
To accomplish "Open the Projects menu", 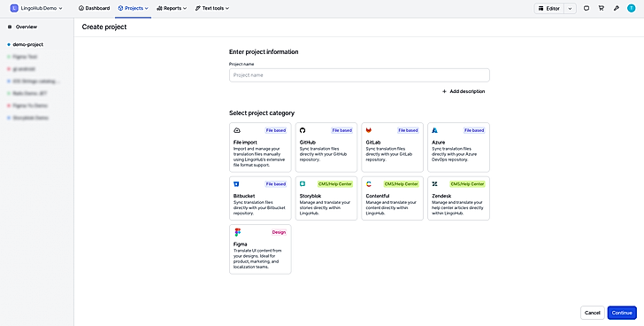I will pos(133,8).
